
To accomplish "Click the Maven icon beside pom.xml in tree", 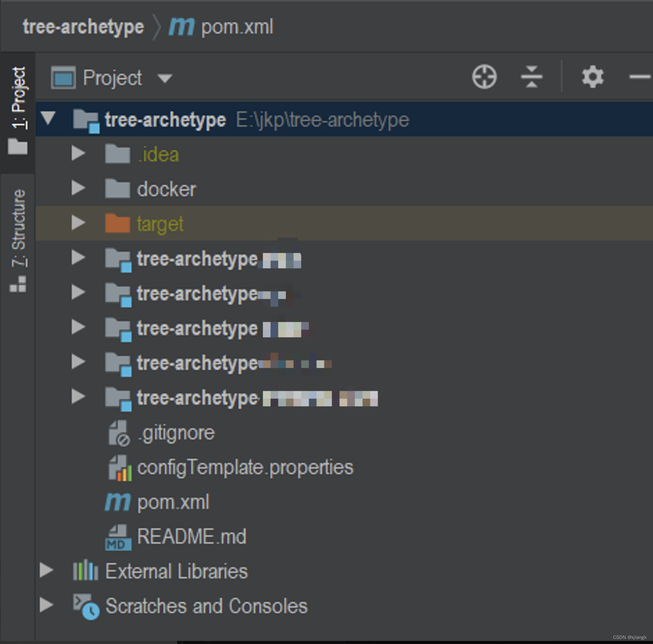I will click(118, 502).
